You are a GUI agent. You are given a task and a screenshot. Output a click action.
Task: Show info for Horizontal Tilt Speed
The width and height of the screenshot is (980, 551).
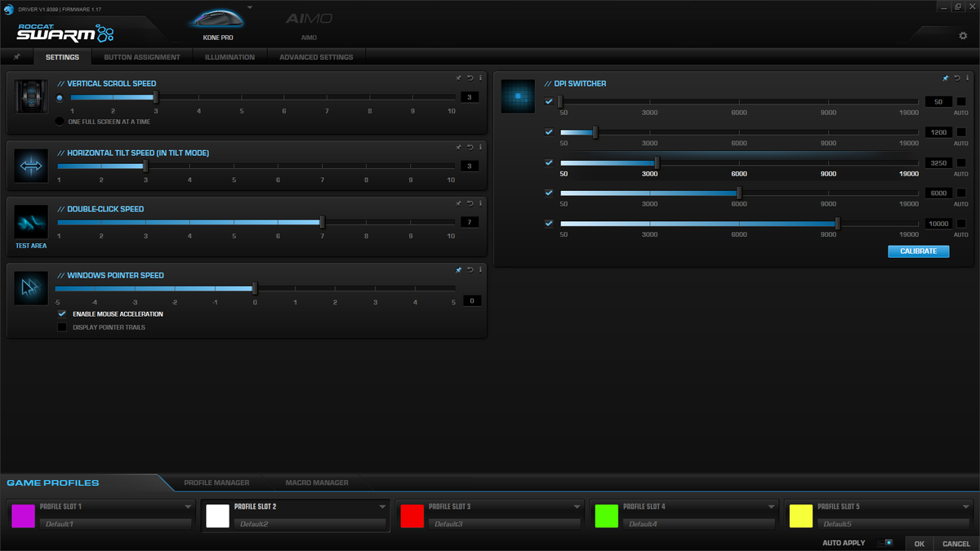pyautogui.click(x=480, y=147)
